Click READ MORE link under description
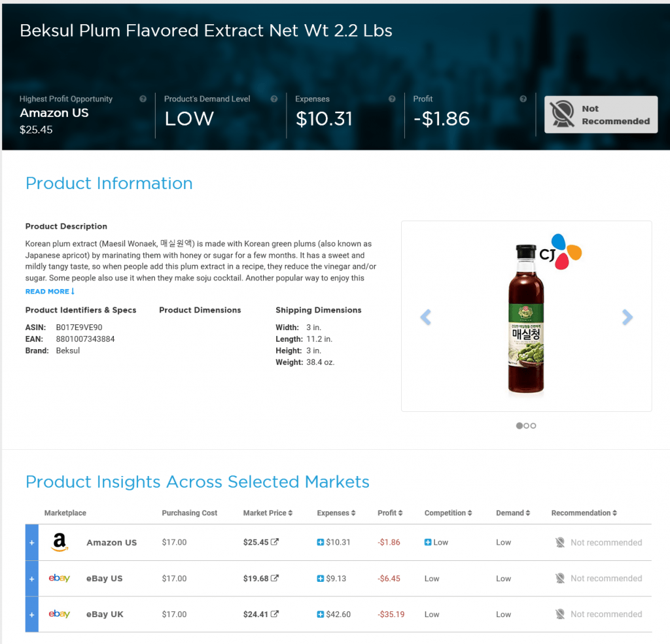 point(50,291)
